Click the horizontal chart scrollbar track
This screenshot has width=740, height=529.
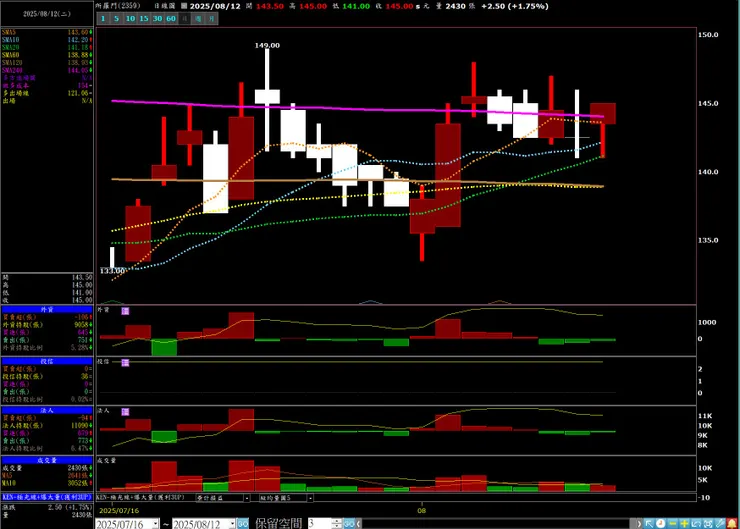498,524
